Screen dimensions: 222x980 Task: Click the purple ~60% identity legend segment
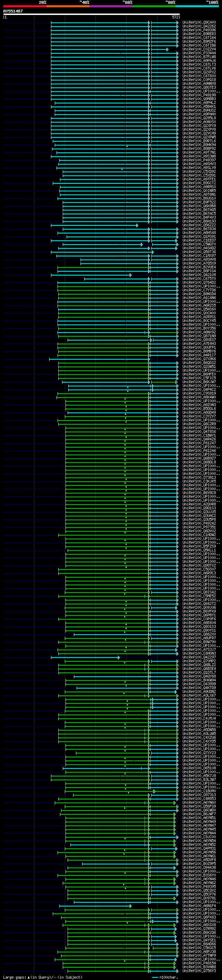(111, 6)
